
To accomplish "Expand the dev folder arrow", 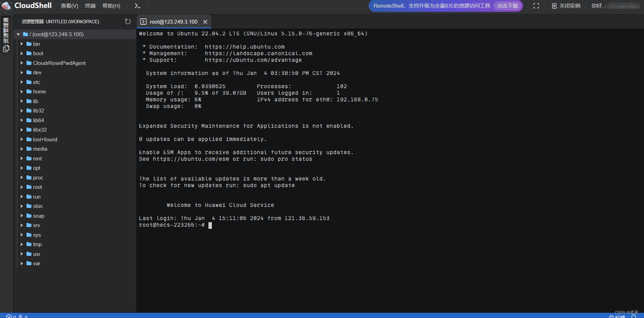I will click(x=22, y=73).
